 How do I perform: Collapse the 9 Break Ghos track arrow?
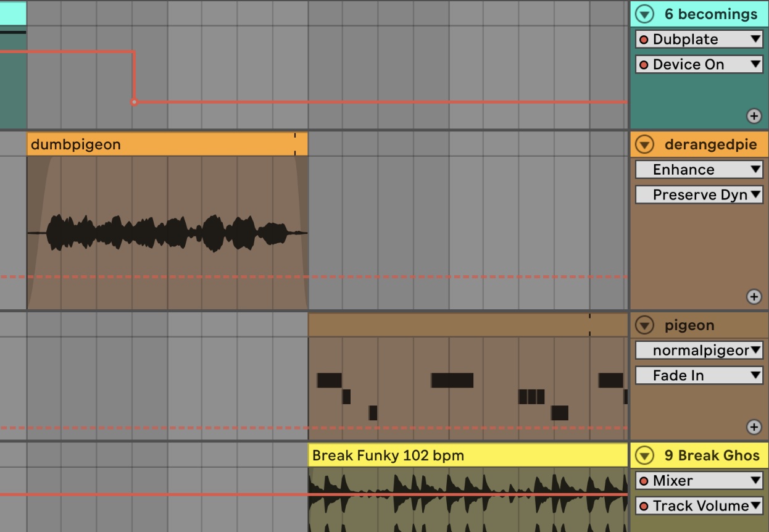[x=644, y=455]
